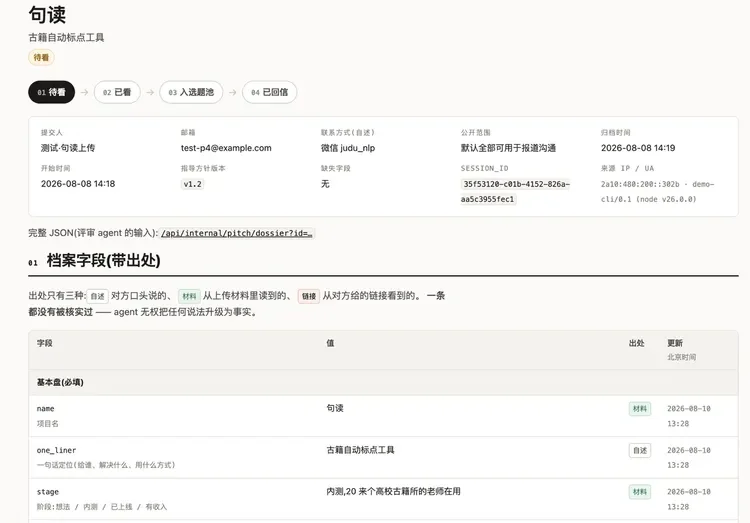Click the 自述 legend tag in the description
Image resolution: width=750 pixels, height=523 pixels.
97,296
